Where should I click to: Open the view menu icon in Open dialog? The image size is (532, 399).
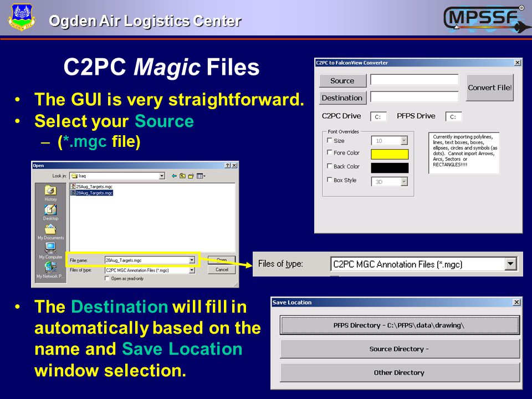coord(201,176)
